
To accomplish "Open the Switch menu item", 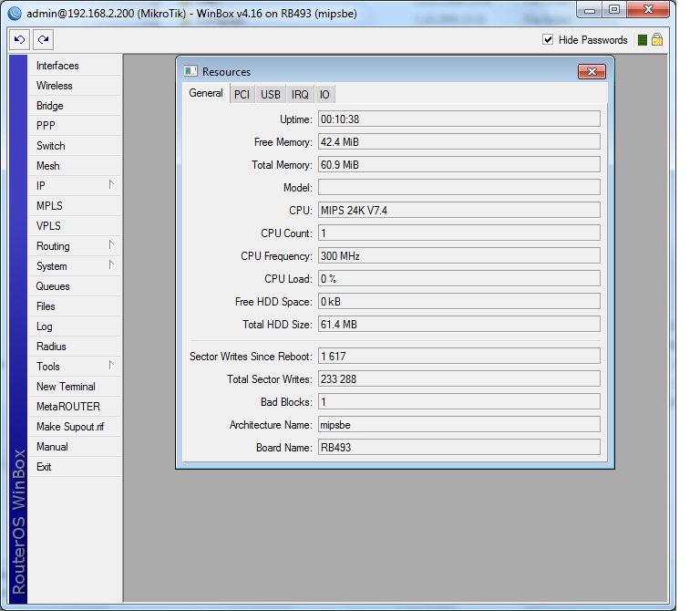I will (x=75, y=146).
